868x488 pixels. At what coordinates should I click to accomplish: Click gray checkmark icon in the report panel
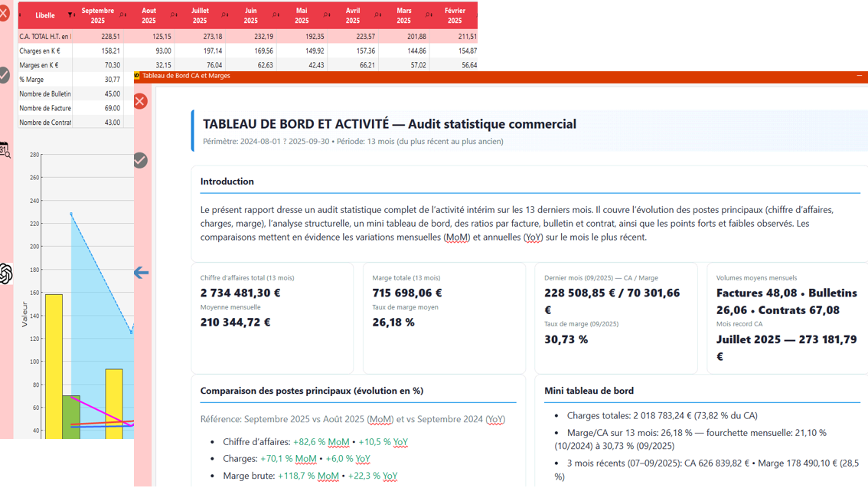click(140, 160)
